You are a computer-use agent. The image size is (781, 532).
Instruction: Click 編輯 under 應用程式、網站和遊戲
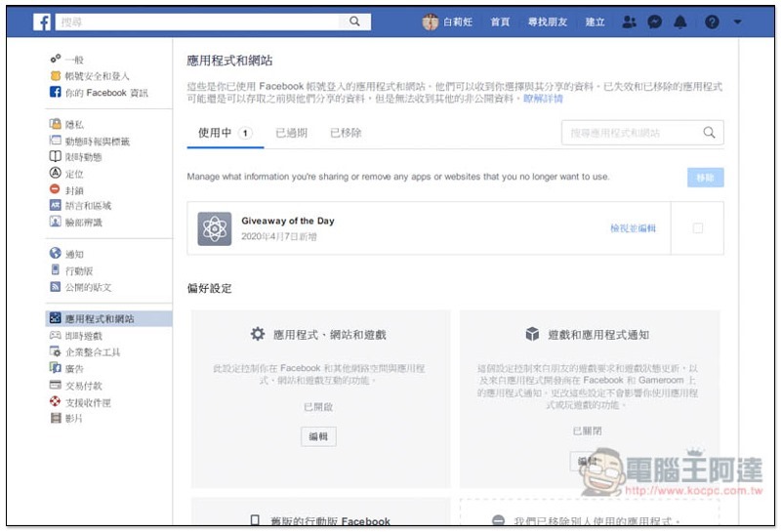click(318, 436)
